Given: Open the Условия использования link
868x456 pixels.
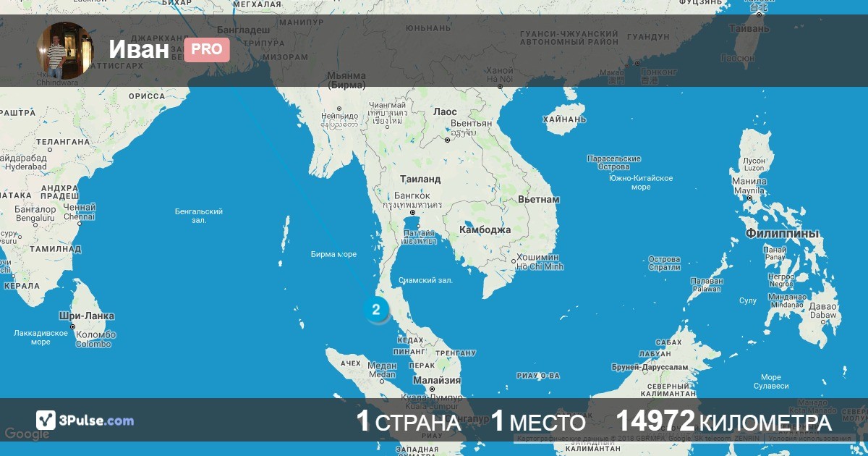Looking at the screenshot, I should [x=810, y=438].
